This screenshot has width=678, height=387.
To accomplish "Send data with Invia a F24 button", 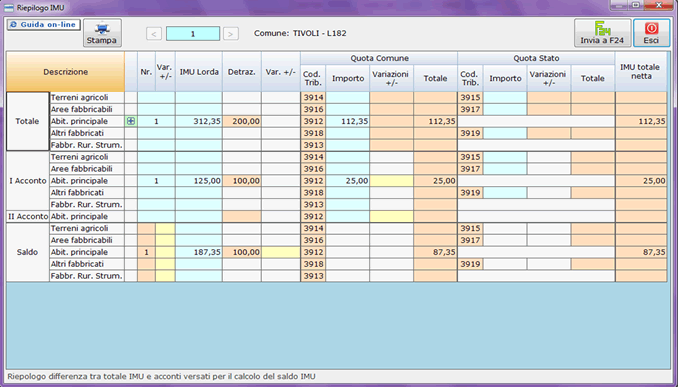I will point(602,33).
